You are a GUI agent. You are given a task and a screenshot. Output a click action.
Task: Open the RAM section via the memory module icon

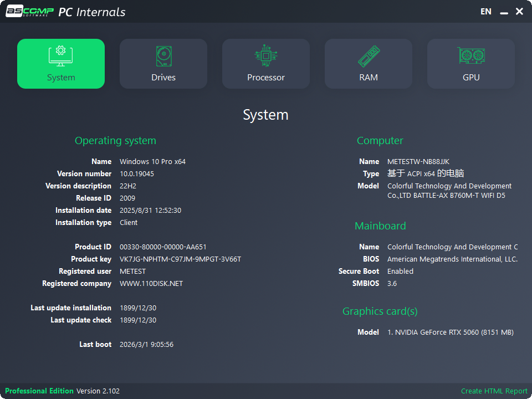(368, 55)
